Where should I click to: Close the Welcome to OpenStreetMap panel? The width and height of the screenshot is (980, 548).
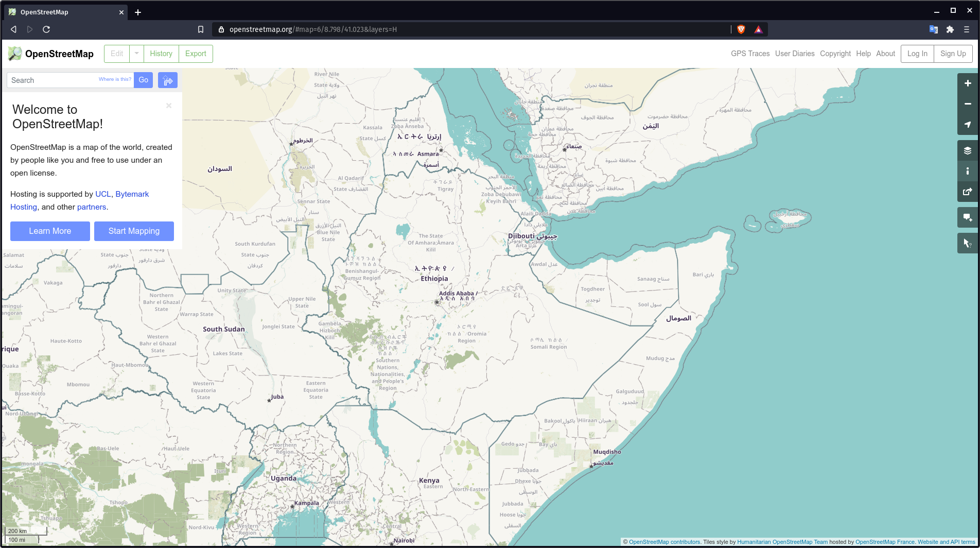click(169, 106)
